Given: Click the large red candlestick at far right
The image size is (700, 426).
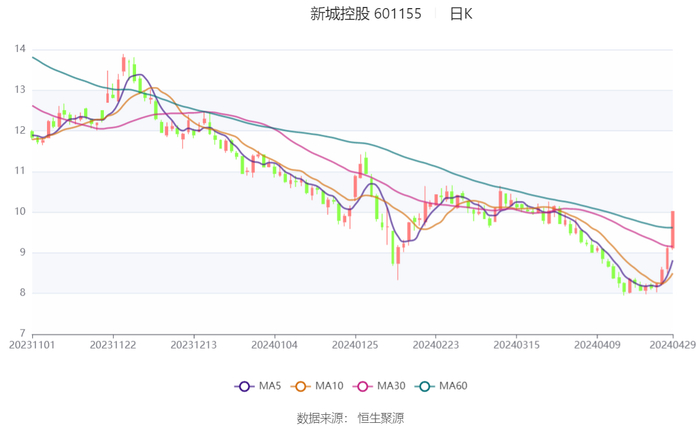Looking at the screenshot, I should [x=673, y=230].
